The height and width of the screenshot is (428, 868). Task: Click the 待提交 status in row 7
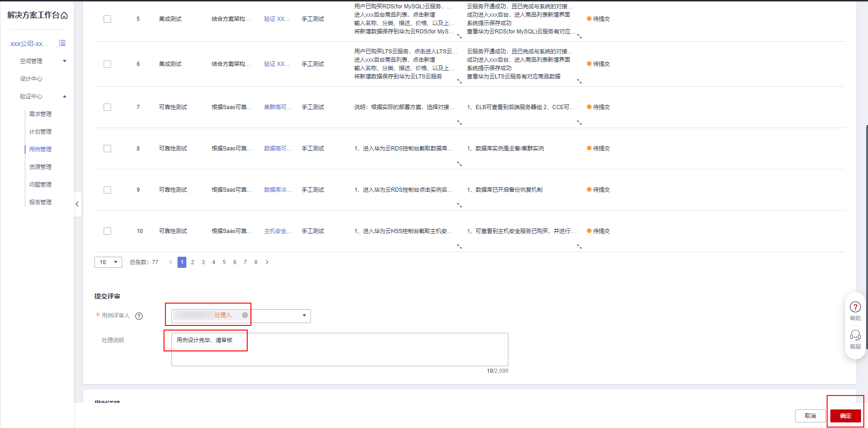[x=598, y=107]
